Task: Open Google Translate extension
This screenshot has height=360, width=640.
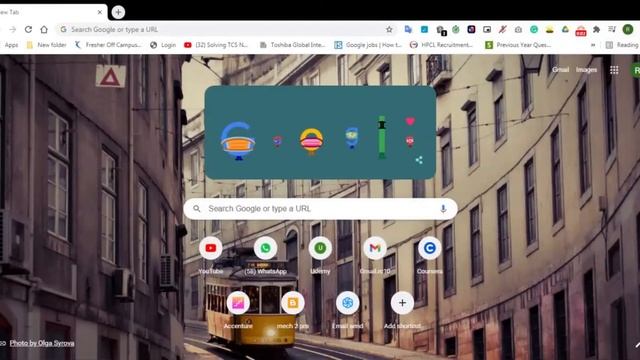Action: pos(408,29)
